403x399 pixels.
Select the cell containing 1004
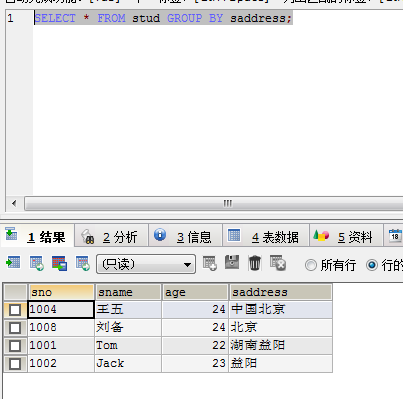point(61,309)
